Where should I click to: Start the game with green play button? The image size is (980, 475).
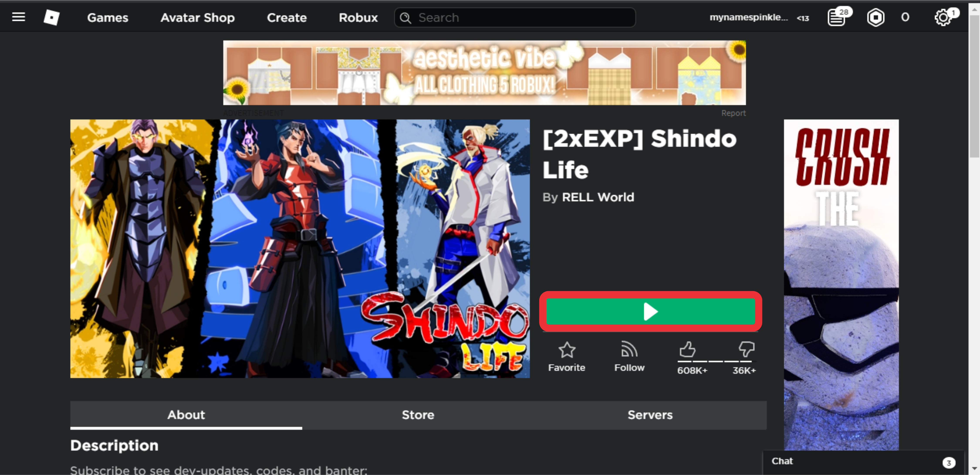650,311
